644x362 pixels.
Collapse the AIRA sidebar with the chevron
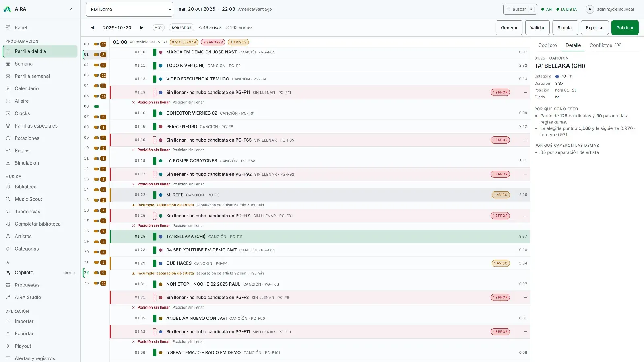click(71, 9)
